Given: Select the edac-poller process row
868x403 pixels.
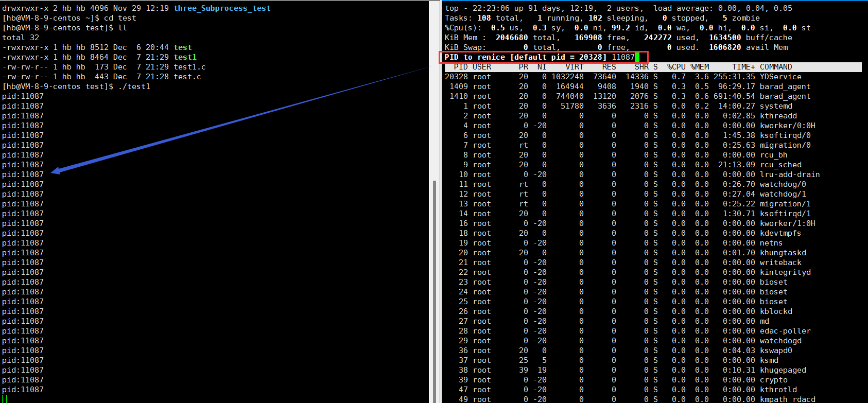Looking at the screenshot, I should tap(653, 331).
